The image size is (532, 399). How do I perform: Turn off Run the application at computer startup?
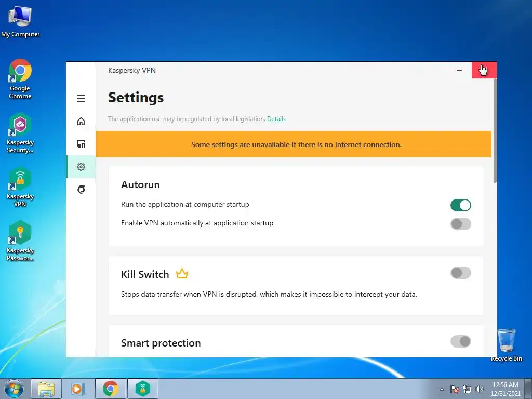(x=460, y=205)
